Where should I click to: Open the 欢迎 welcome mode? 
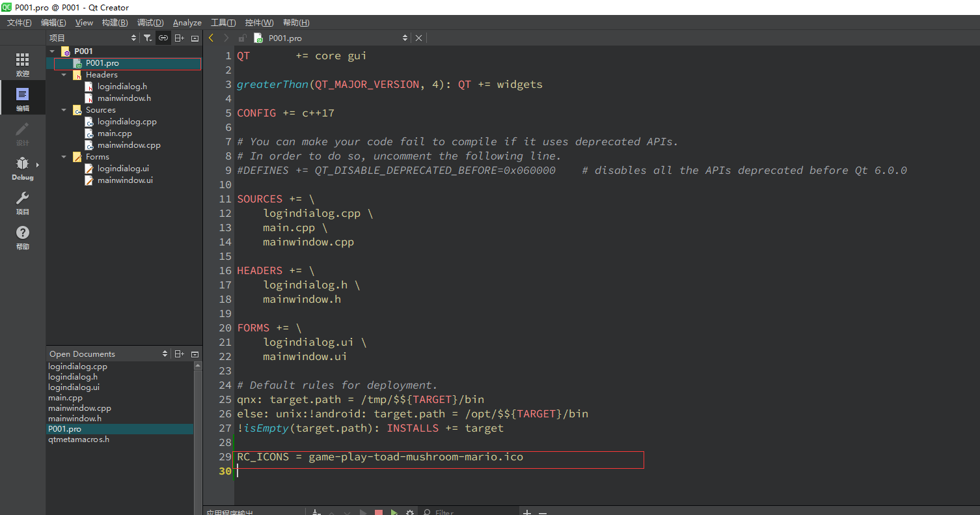click(23, 64)
